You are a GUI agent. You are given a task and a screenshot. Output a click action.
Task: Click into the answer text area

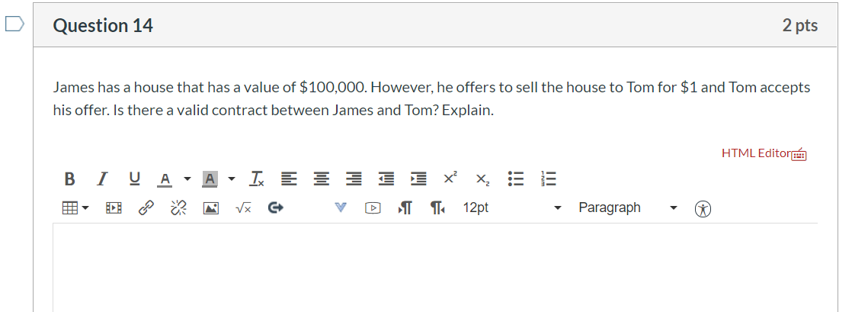tap(435, 268)
